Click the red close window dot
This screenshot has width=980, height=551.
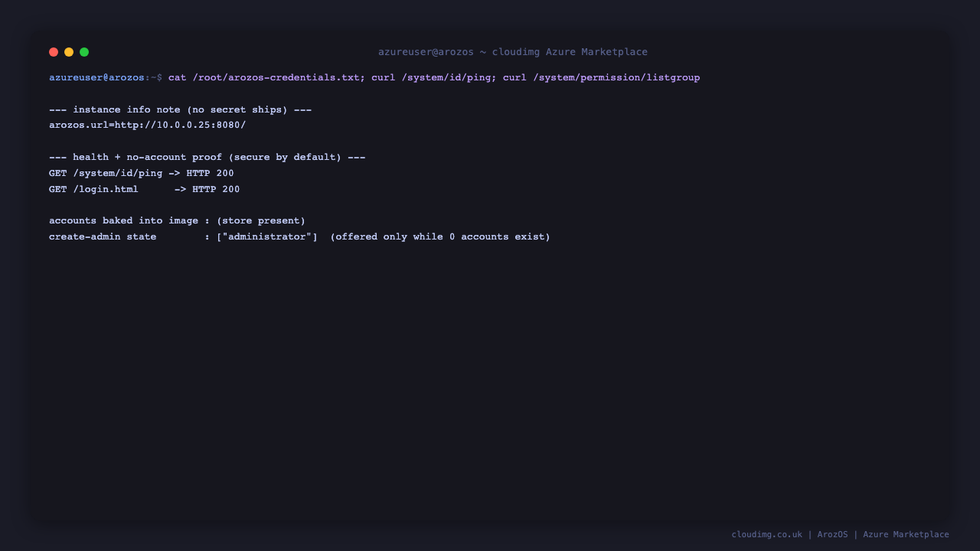[54, 52]
